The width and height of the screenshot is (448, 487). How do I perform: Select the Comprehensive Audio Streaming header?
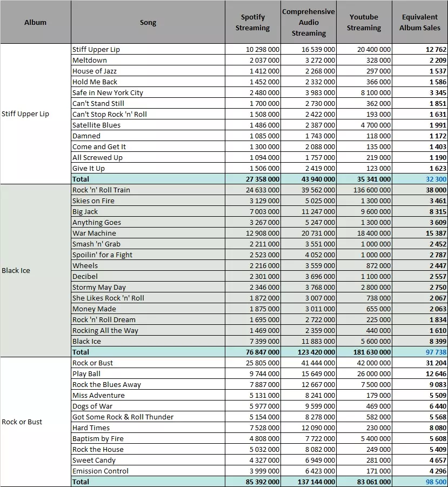(x=308, y=22)
